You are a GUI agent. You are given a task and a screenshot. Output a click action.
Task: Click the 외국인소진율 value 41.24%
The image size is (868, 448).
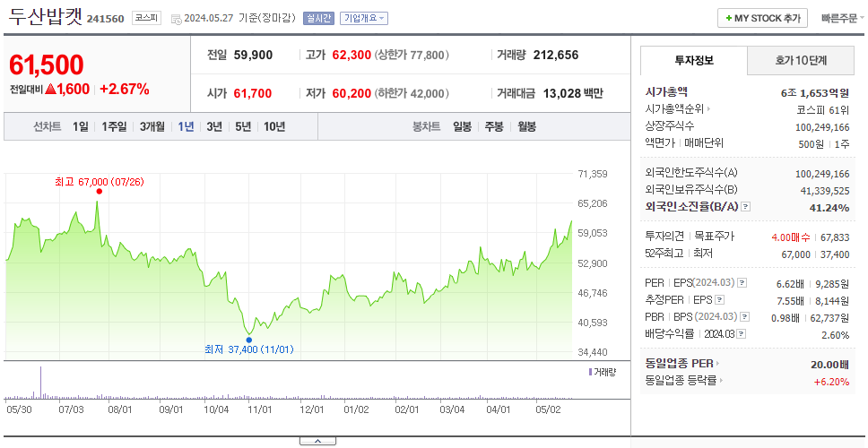click(x=829, y=208)
